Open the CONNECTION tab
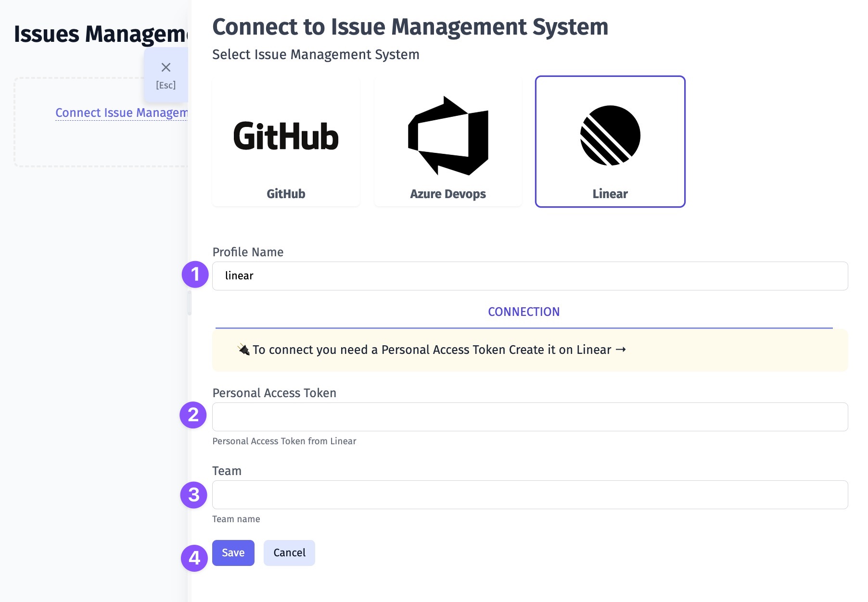The height and width of the screenshot is (602, 868). [523, 312]
